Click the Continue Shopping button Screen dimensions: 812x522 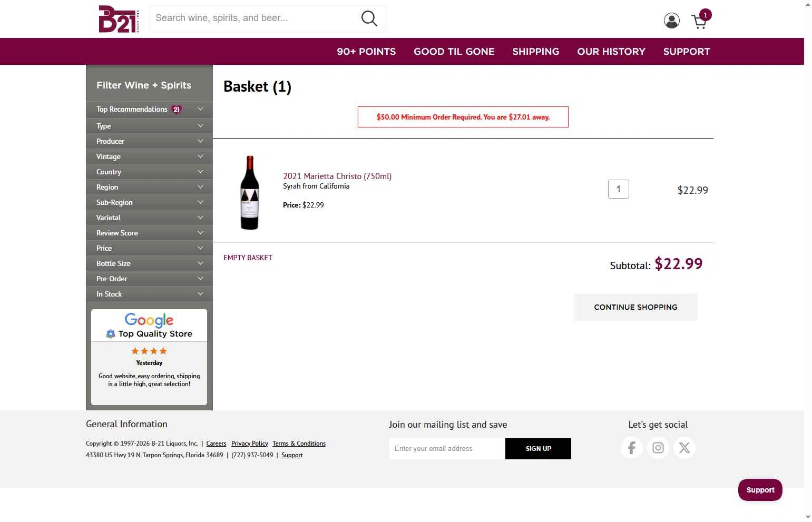[635, 307]
